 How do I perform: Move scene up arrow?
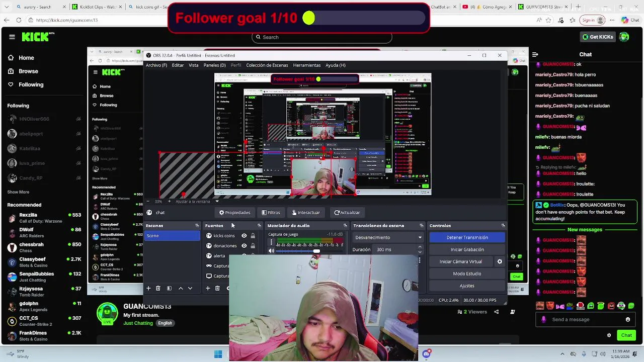[181, 289]
